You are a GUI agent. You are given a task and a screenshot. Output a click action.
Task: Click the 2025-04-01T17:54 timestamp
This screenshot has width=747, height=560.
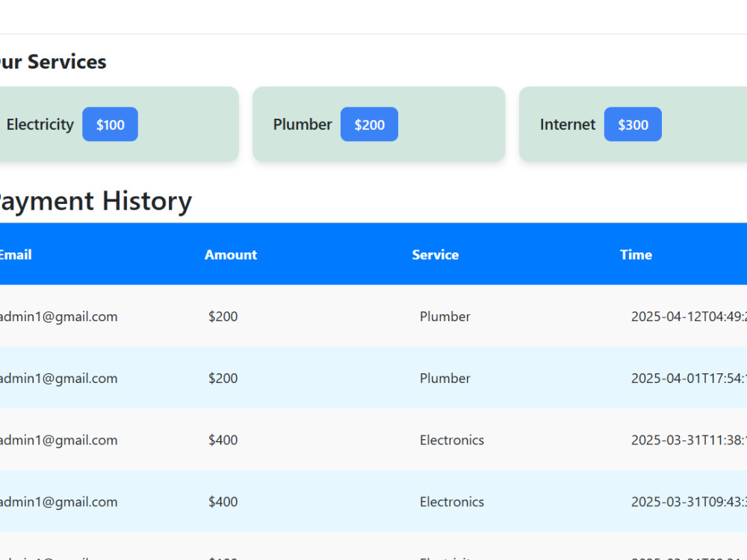point(689,379)
